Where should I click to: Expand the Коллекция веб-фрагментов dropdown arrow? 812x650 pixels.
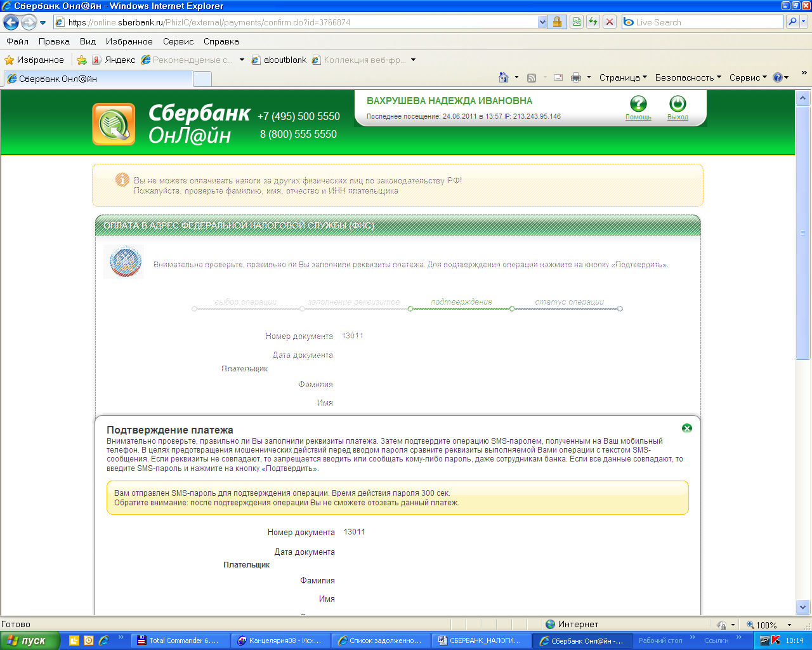(x=414, y=60)
